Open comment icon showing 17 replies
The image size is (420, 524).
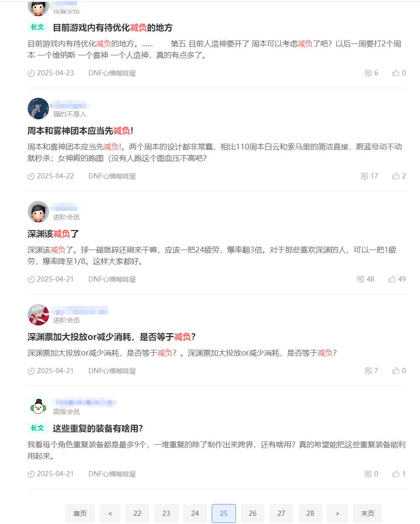point(364,176)
